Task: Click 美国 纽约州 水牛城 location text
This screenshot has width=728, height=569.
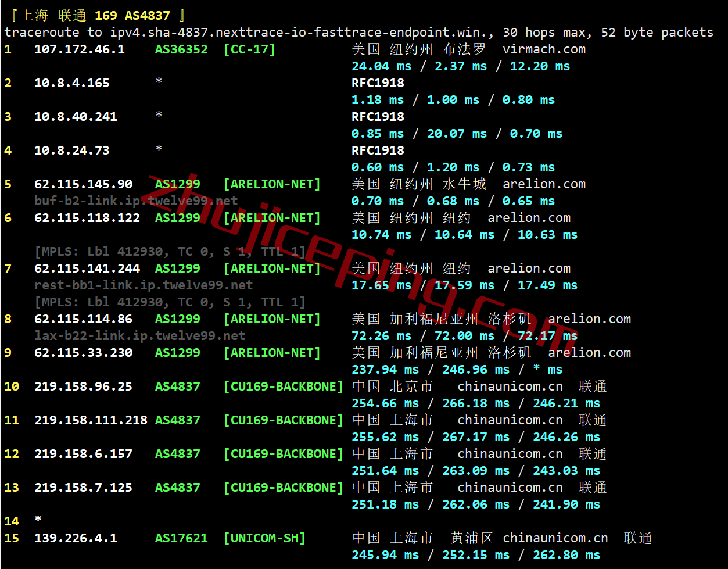Action: click(419, 184)
